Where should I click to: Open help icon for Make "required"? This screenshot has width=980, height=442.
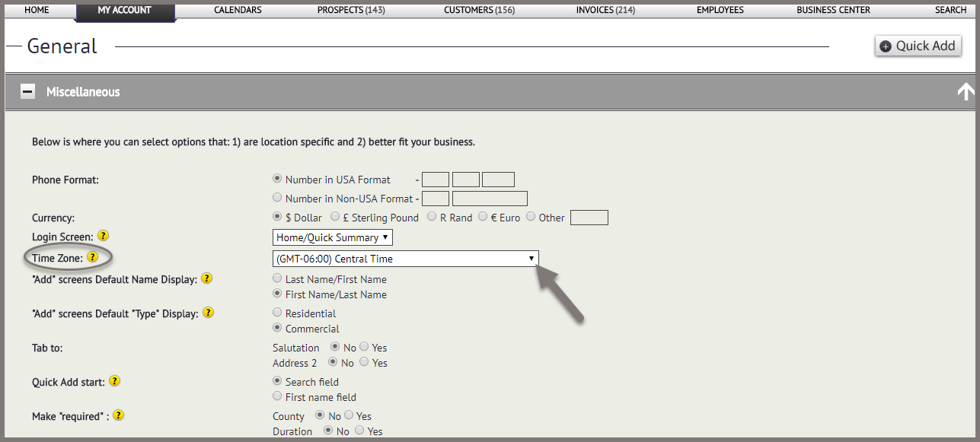pyautogui.click(x=118, y=415)
